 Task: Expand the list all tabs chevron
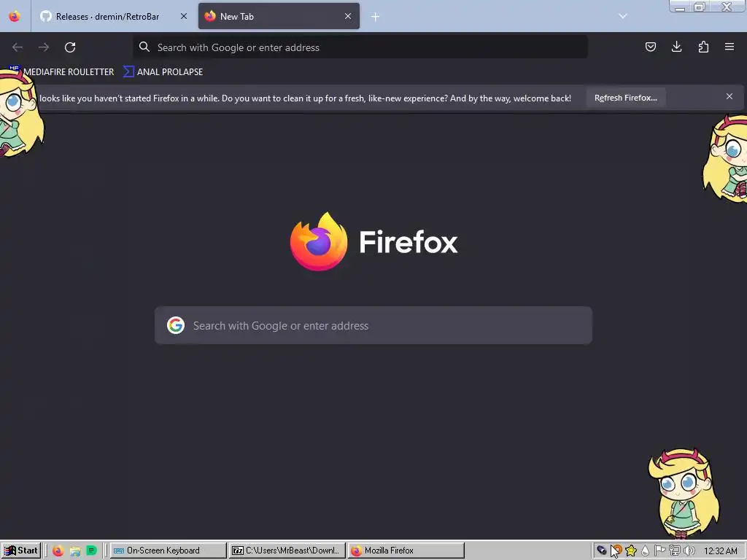tap(623, 16)
